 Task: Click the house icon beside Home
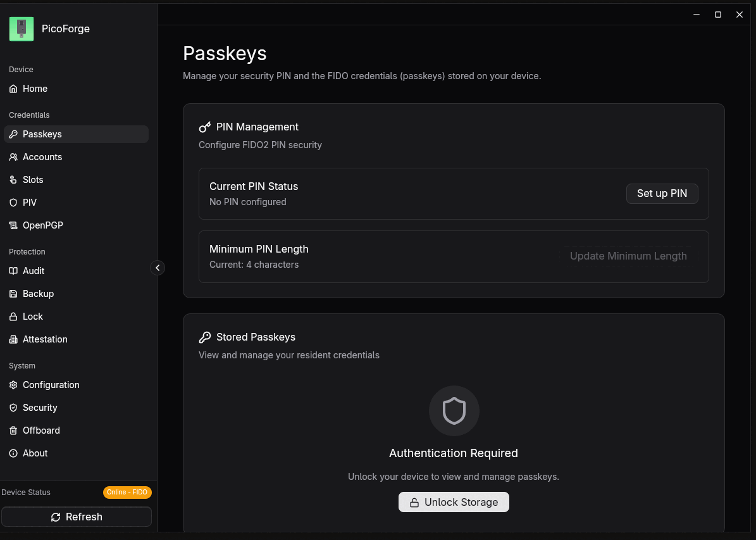[x=13, y=89]
